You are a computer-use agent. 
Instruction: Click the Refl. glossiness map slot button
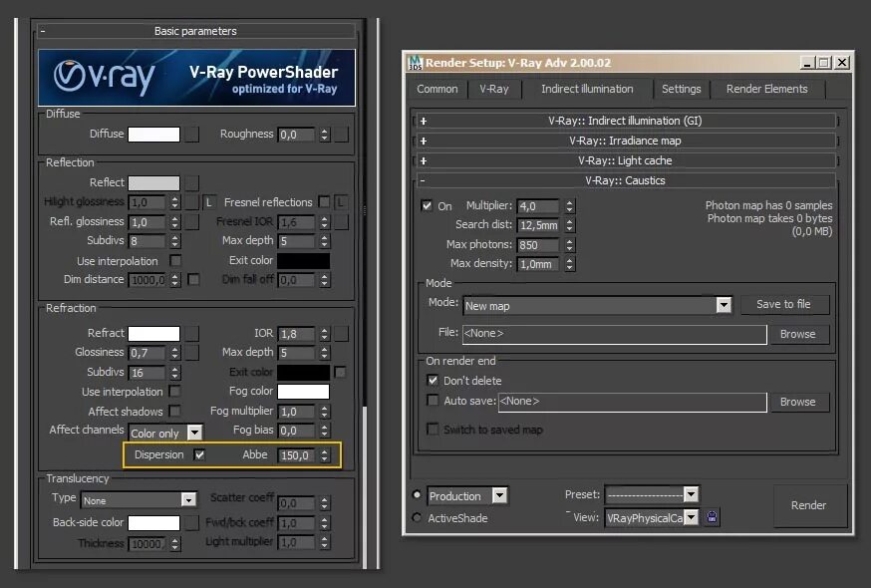192,222
